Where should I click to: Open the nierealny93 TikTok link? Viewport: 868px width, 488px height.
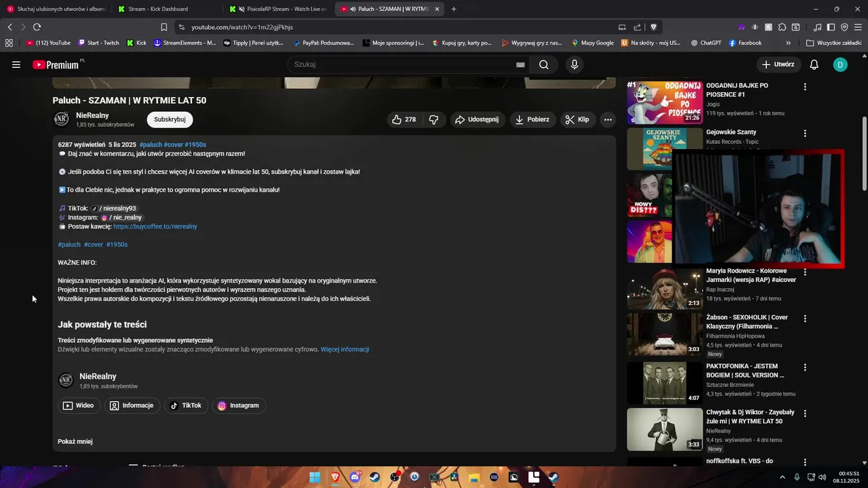114,208
